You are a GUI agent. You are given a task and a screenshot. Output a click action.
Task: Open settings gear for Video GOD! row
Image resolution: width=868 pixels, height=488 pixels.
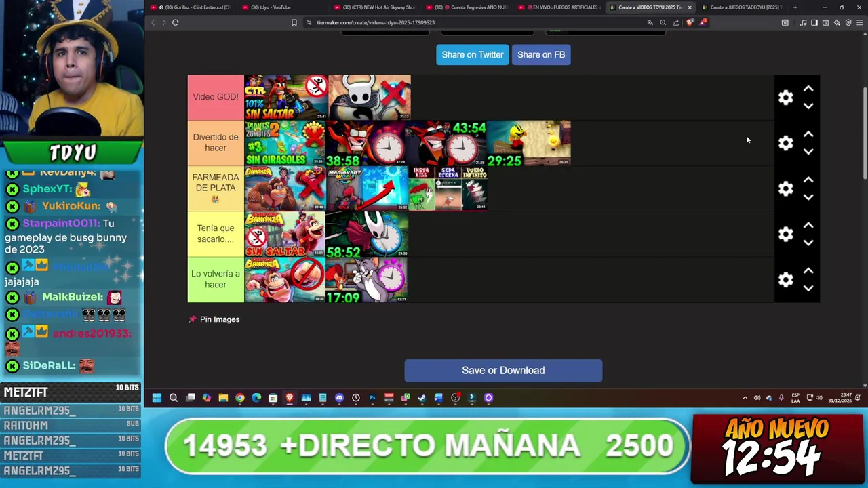(x=785, y=98)
